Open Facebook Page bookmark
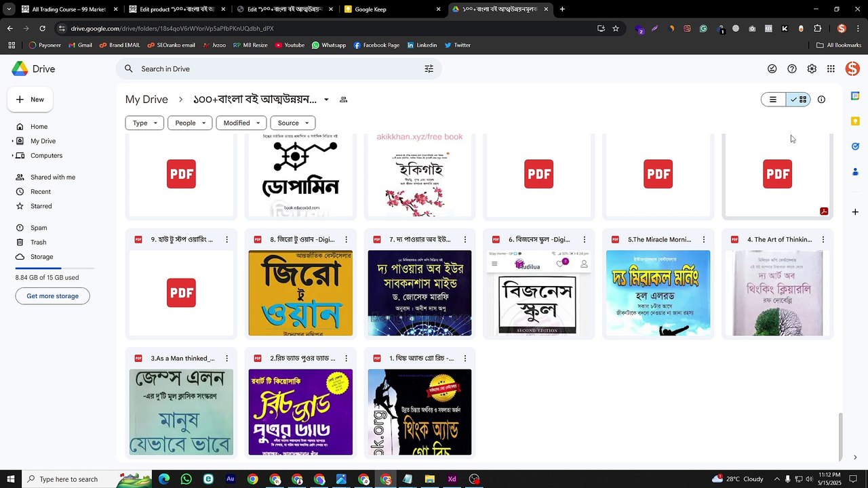Image resolution: width=868 pixels, height=488 pixels. (x=376, y=45)
